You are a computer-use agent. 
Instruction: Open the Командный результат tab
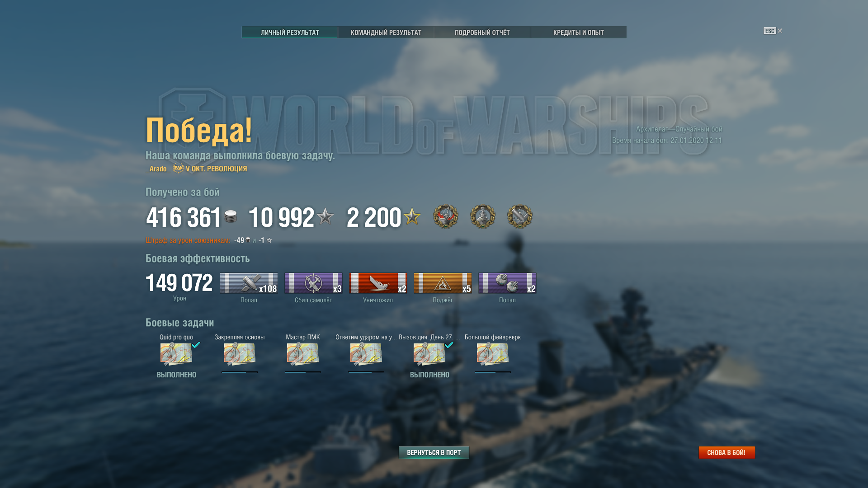386,33
